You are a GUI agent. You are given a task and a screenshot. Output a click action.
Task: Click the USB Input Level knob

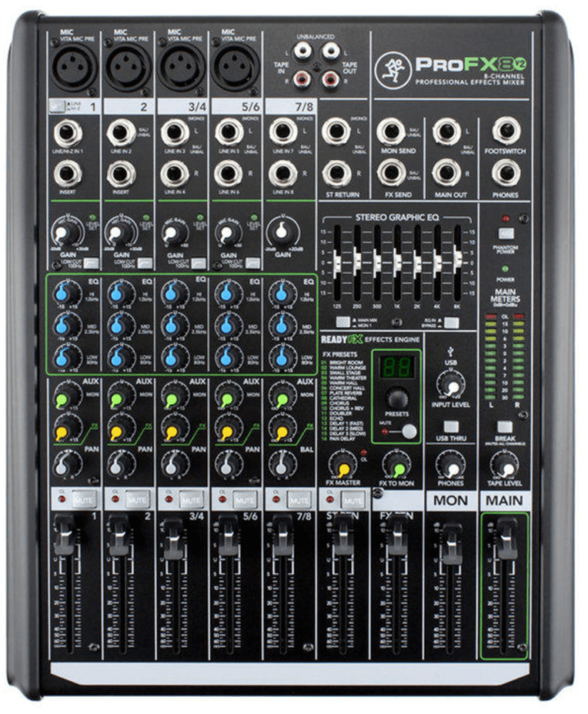click(x=452, y=386)
